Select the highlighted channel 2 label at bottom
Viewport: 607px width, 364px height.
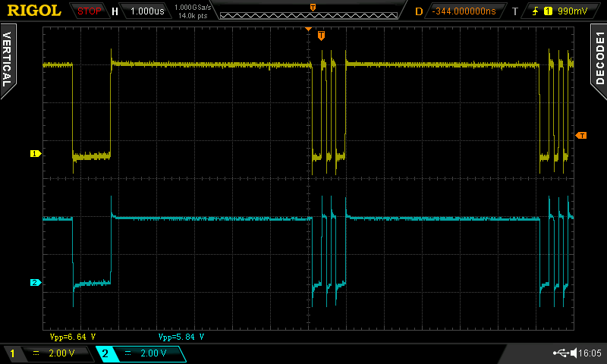click(105, 353)
